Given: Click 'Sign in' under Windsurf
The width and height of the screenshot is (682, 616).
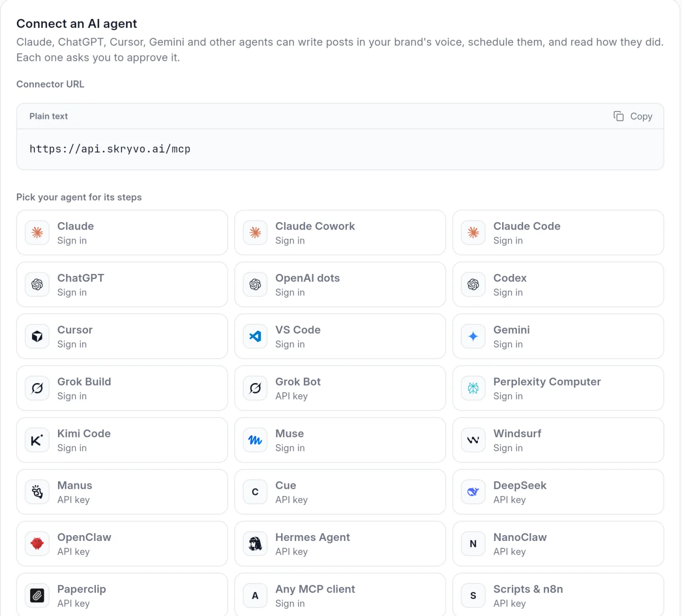Looking at the screenshot, I should click(x=508, y=448).
